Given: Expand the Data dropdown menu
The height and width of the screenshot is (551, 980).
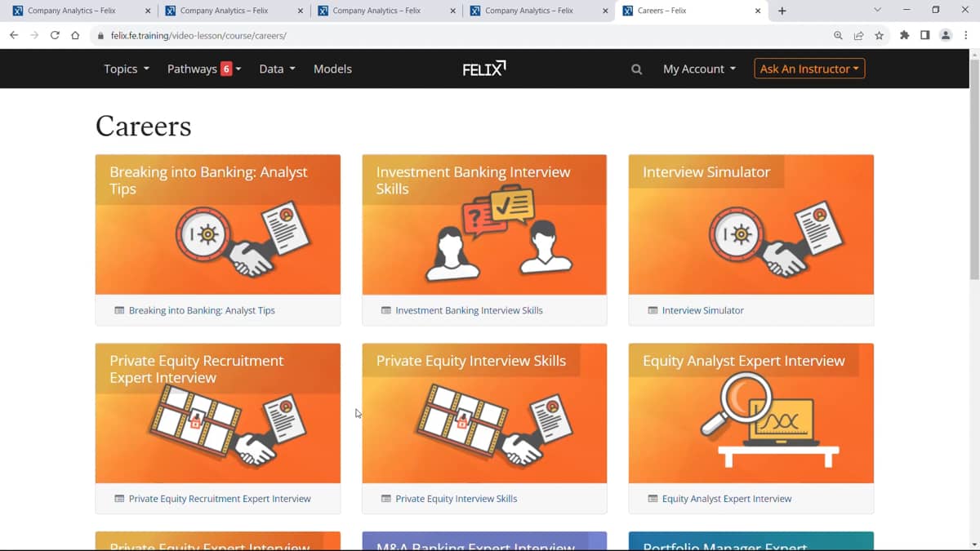Looking at the screenshot, I should [x=277, y=69].
